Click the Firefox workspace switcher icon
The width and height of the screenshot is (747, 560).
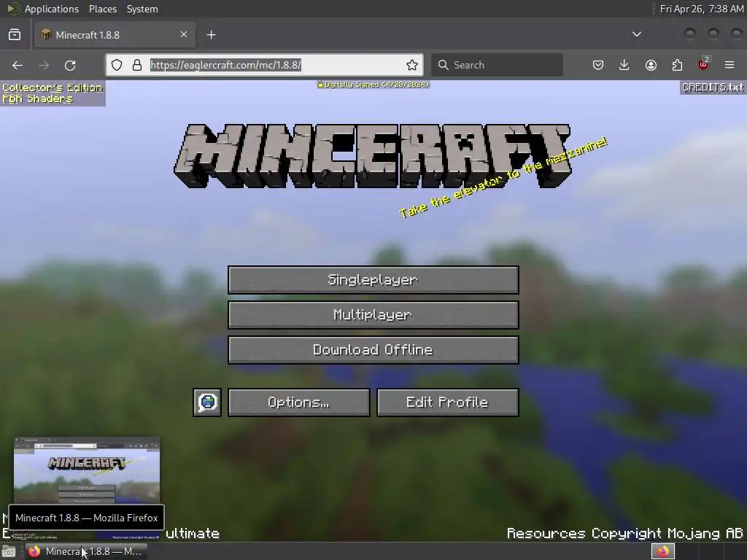(662, 551)
